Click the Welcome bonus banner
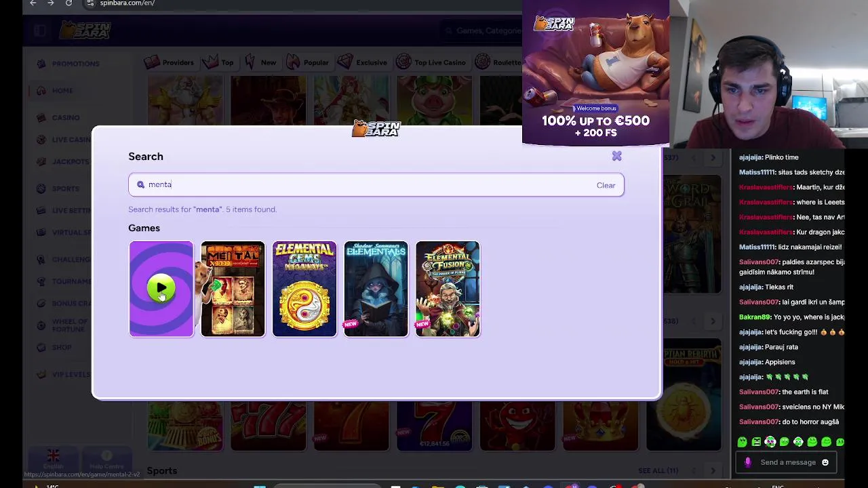The height and width of the screenshot is (488, 868). point(595,73)
